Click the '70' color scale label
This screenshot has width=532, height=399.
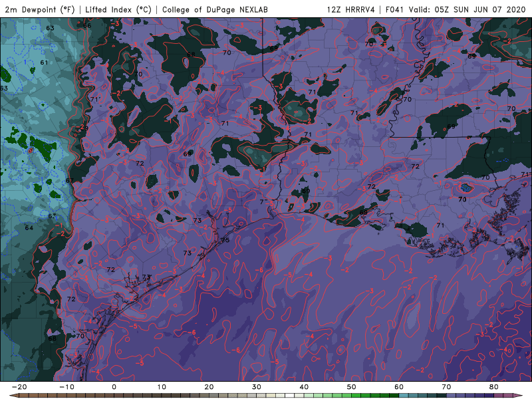tap(446, 387)
